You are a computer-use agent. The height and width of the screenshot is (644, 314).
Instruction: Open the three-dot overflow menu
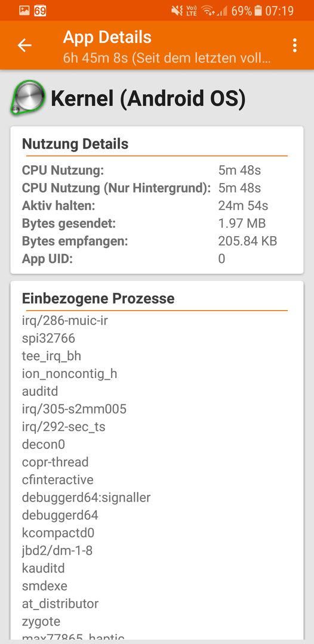click(x=294, y=45)
